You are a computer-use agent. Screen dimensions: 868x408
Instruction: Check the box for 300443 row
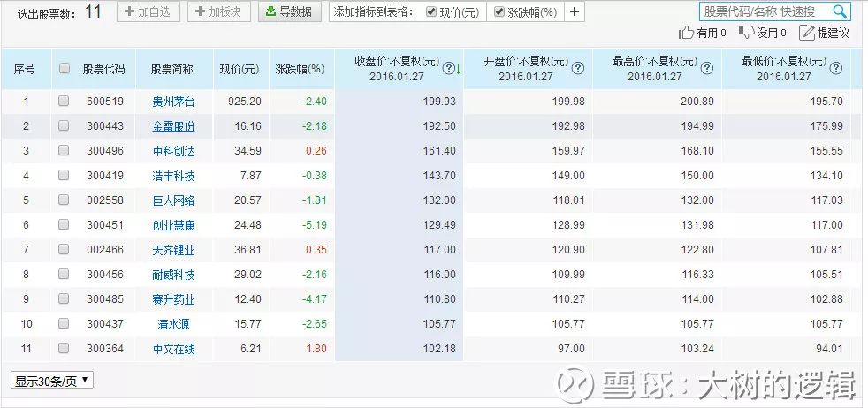(64, 125)
